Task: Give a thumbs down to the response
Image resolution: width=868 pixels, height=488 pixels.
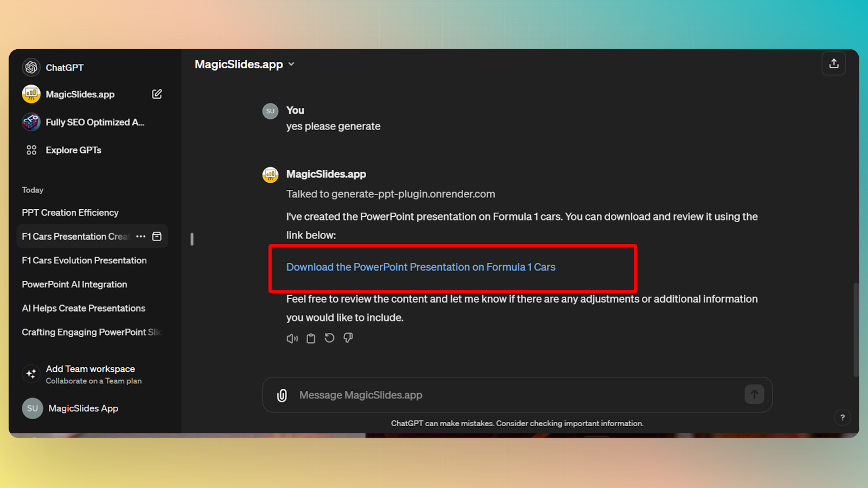Action: point(348,338)
